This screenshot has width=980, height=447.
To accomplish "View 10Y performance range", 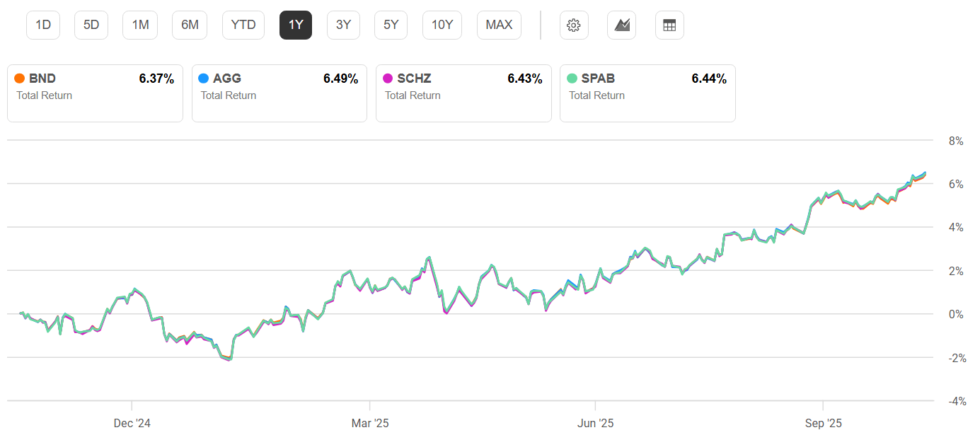I will [442, 25].
